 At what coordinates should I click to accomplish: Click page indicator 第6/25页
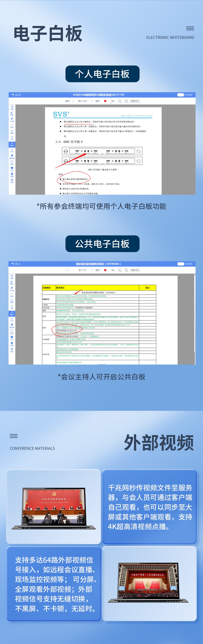tap(82, 101)
